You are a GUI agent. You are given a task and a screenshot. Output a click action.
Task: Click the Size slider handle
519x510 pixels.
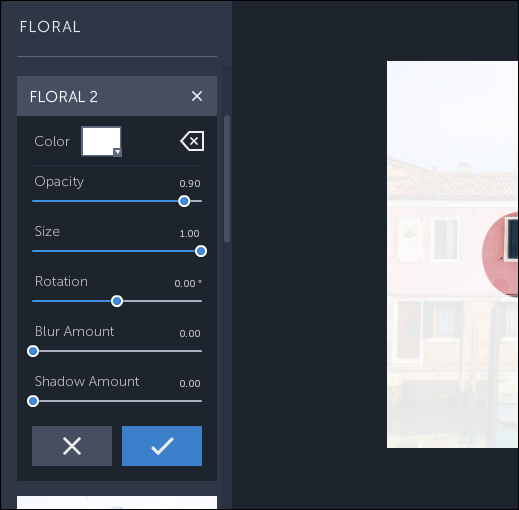201,251
